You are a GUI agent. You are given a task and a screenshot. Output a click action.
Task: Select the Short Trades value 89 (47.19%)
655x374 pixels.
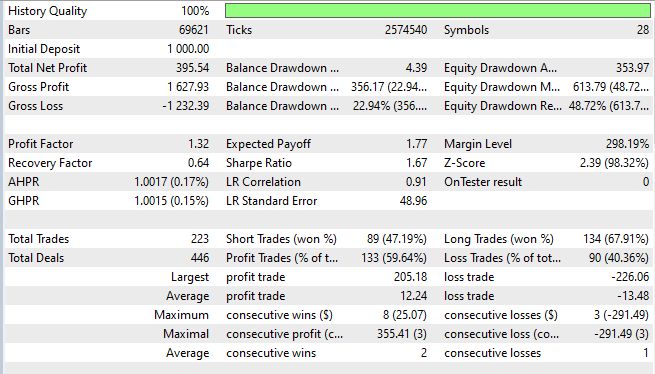coord(397,239)
